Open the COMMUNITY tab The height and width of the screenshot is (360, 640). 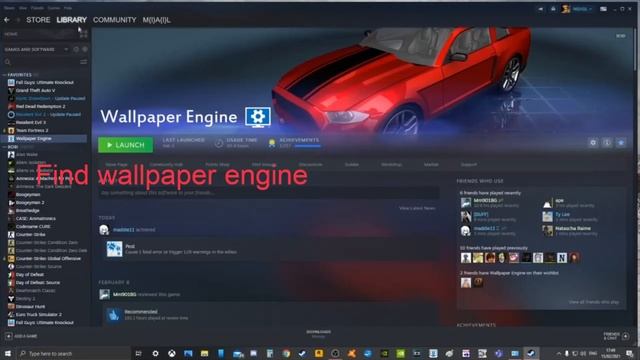[114, 20]
